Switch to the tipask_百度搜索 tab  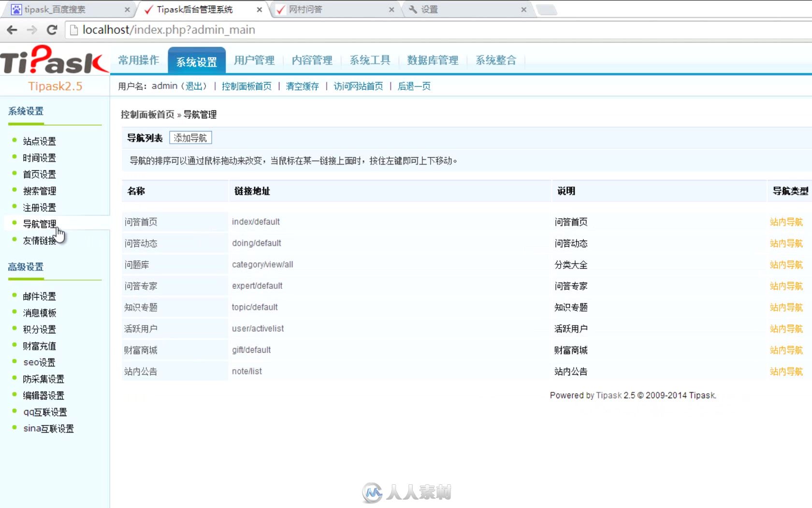pyautogui.click(x=68, y=10)
